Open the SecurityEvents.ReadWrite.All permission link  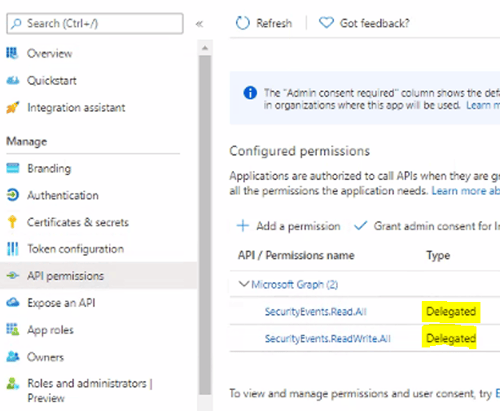pos(327,339)
